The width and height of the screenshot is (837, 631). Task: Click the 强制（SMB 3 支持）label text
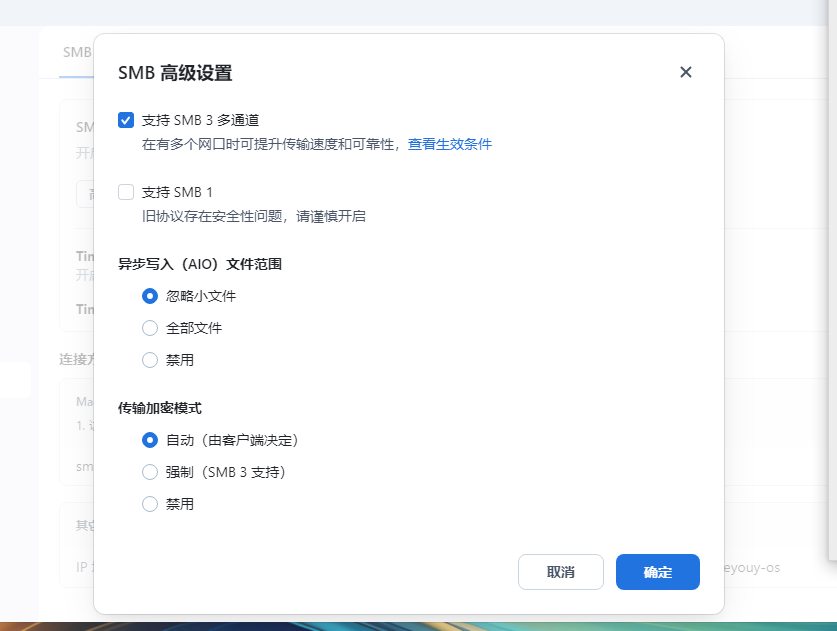point(225,472)
